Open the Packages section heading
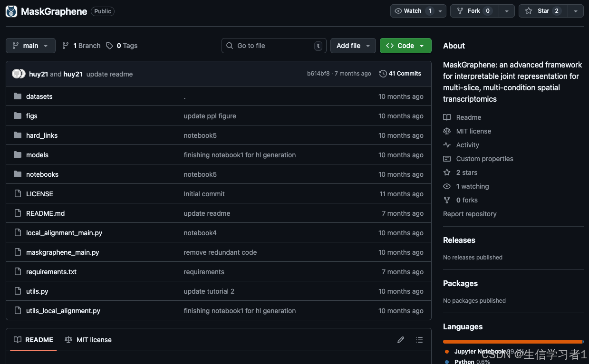 [x=460, y=283]
